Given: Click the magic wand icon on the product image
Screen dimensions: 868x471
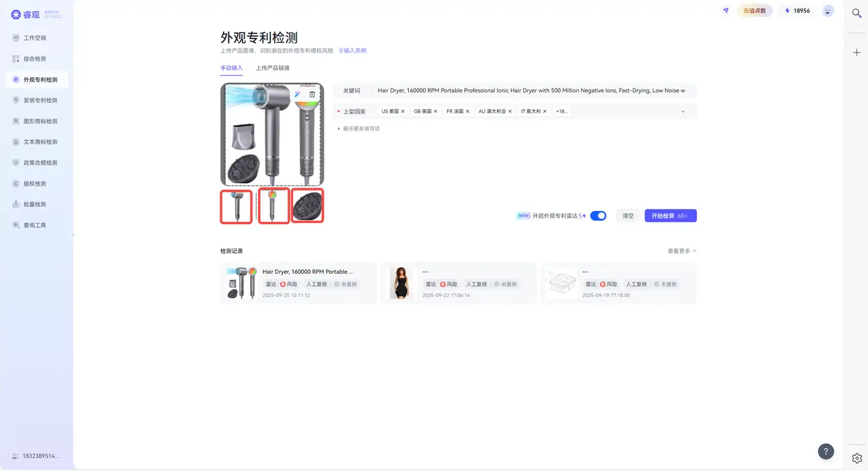Looking at the screenshot, I should pyautogui.click(x=297, y=94).
